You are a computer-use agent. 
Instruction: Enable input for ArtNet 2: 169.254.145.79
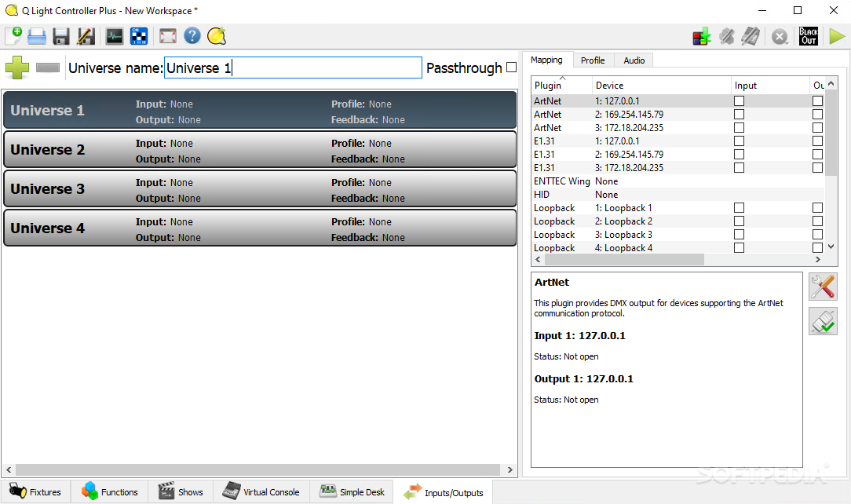point(740,115)
